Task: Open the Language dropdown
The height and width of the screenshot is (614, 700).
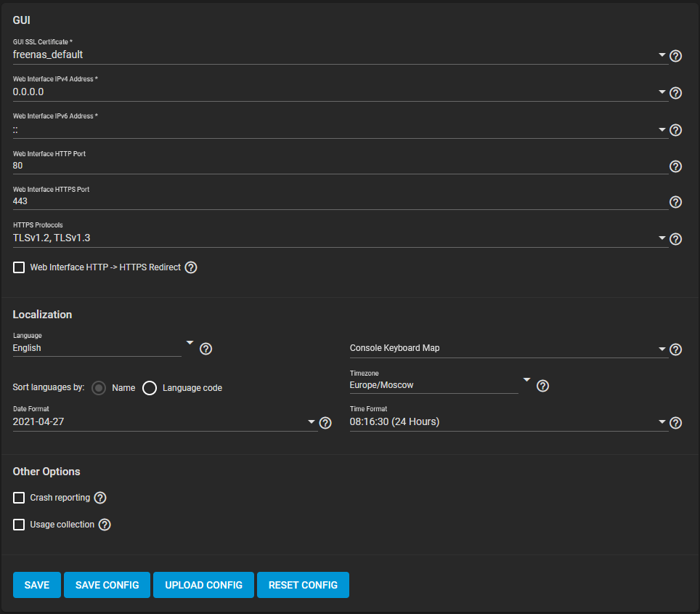Action: tap(190, 343)
